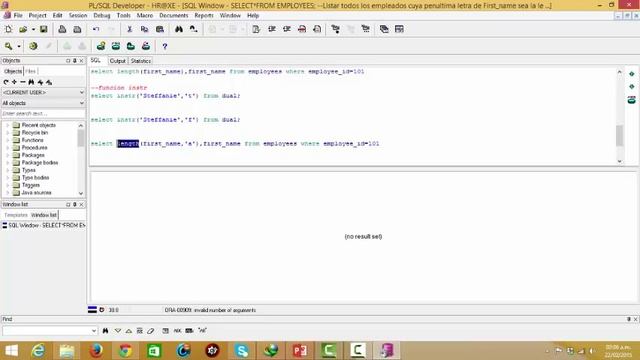640x360 pixels.
Task: Click the Open file folder icon
Action: pos(23,29)
